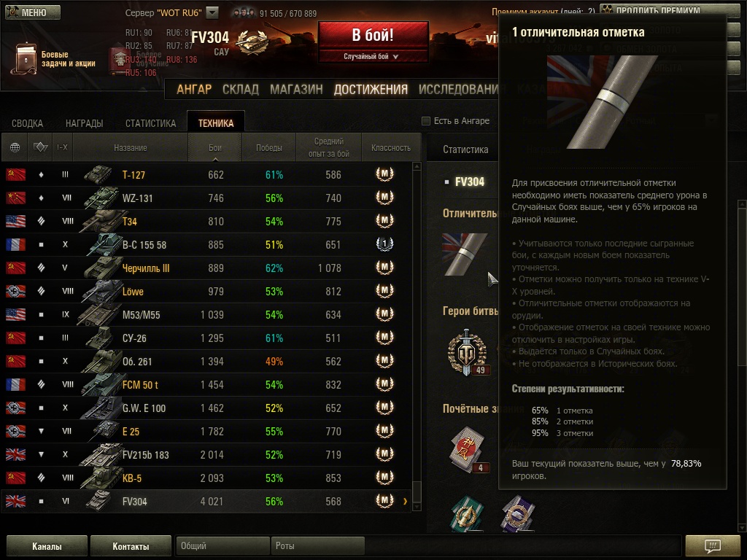747x560 pixels.
Task: Open the 'Случайный бой' battle type dropdown
Action: 373,56
